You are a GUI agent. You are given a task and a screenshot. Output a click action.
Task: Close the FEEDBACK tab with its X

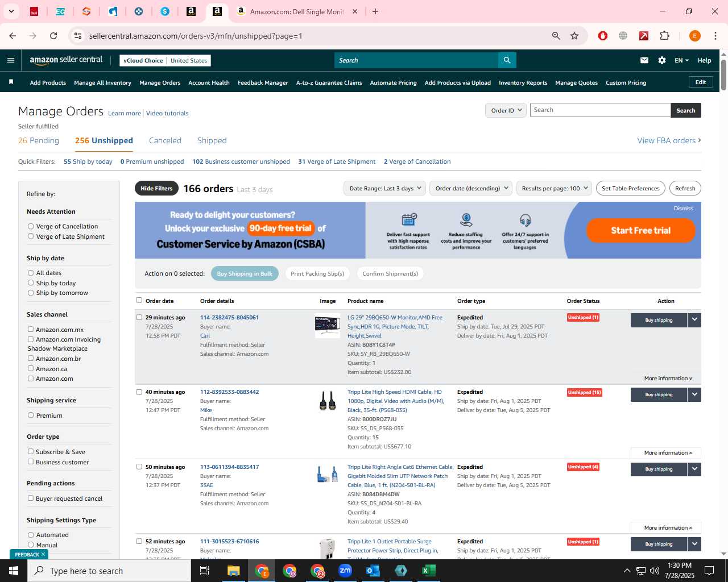click(x=43, y=554)
